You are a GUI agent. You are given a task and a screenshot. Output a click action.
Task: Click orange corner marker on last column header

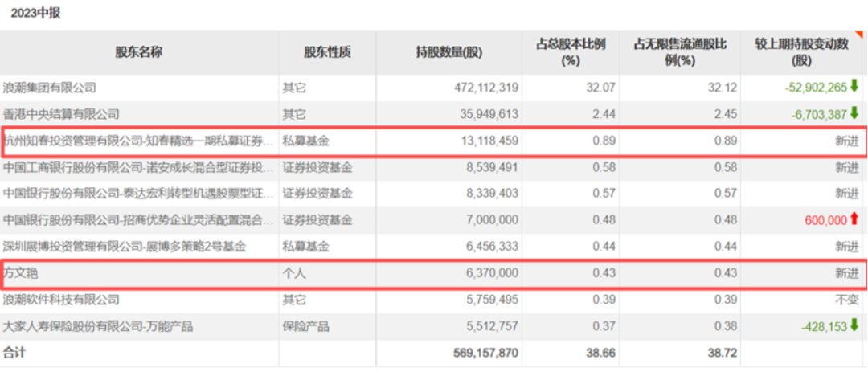[x=858, y=35]
